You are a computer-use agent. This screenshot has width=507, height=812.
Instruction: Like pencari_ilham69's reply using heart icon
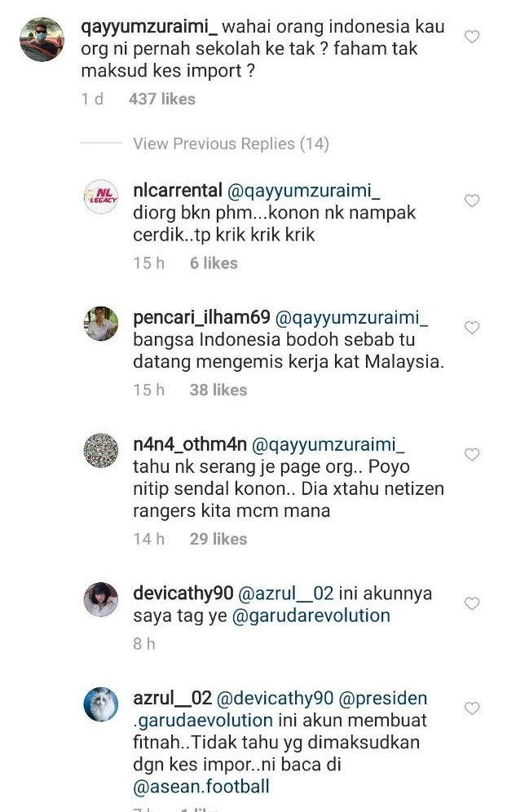(x=472, y=327)
